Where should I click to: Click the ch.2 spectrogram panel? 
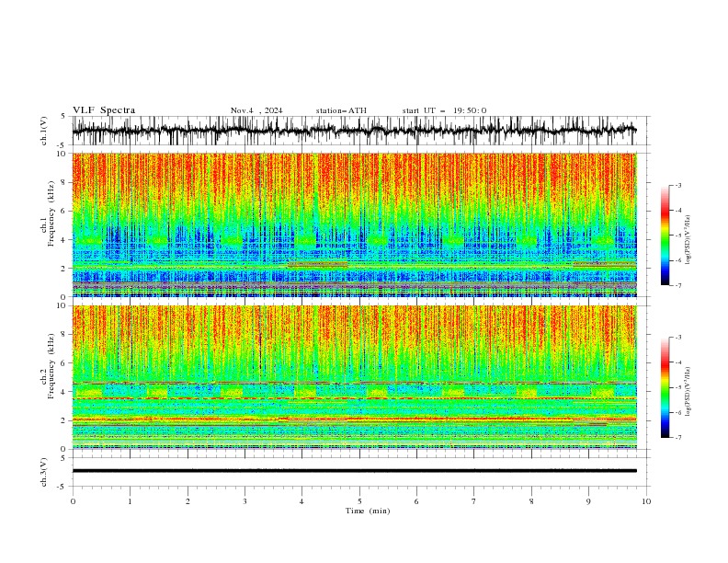pos(354,377)
